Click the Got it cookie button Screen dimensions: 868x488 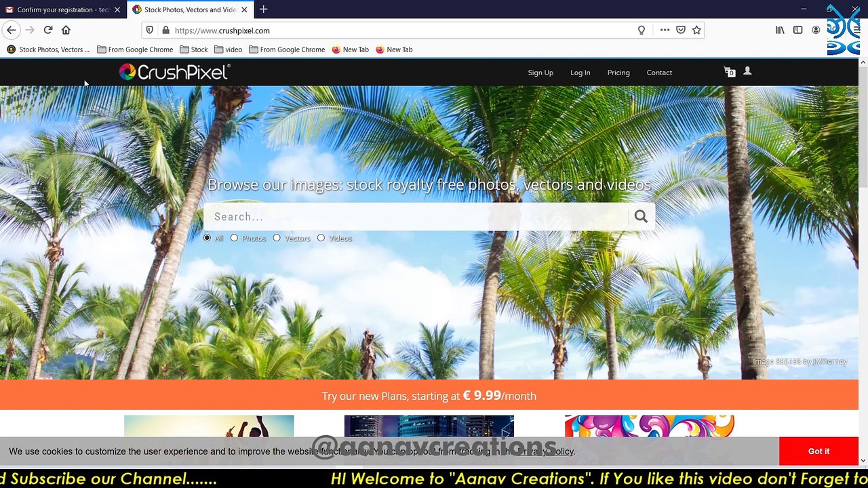click(818, 451)
